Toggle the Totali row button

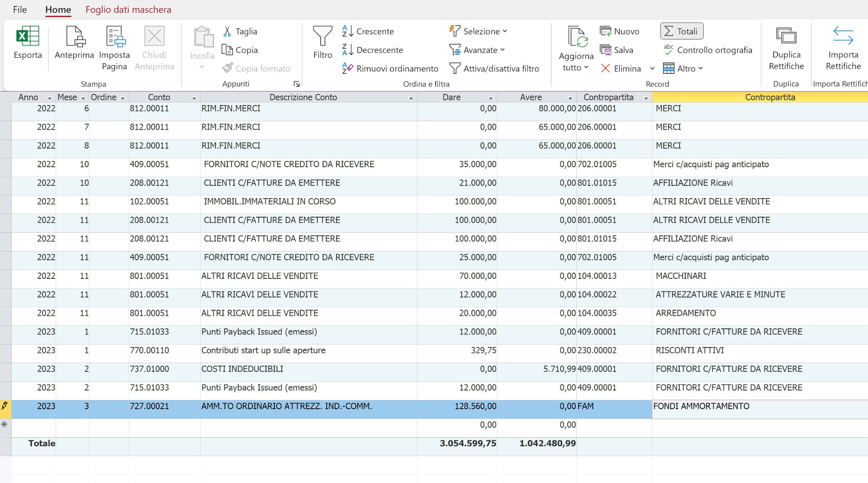click(x=682, y=31)
